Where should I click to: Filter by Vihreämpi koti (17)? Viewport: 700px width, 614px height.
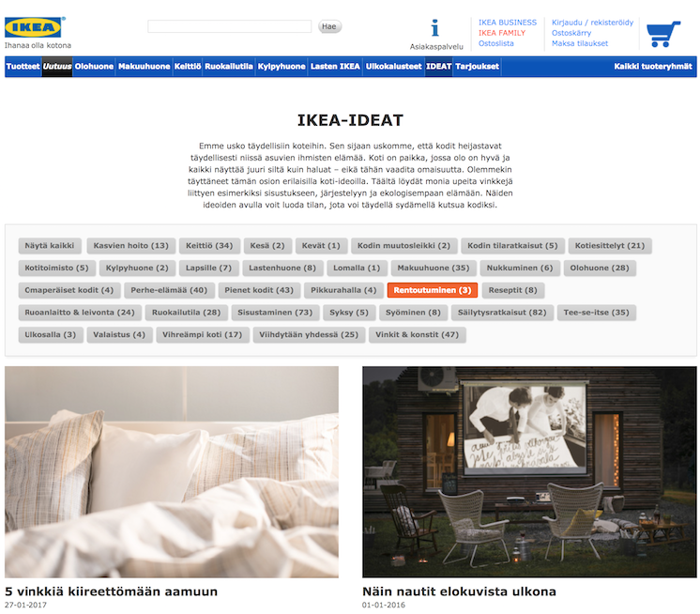pos(203,335)
